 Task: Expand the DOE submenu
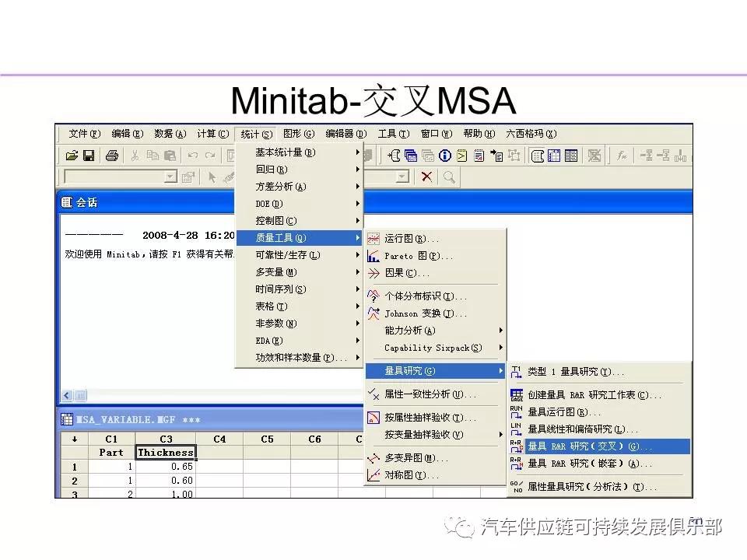pyautogui.click(x=299, y=204)
